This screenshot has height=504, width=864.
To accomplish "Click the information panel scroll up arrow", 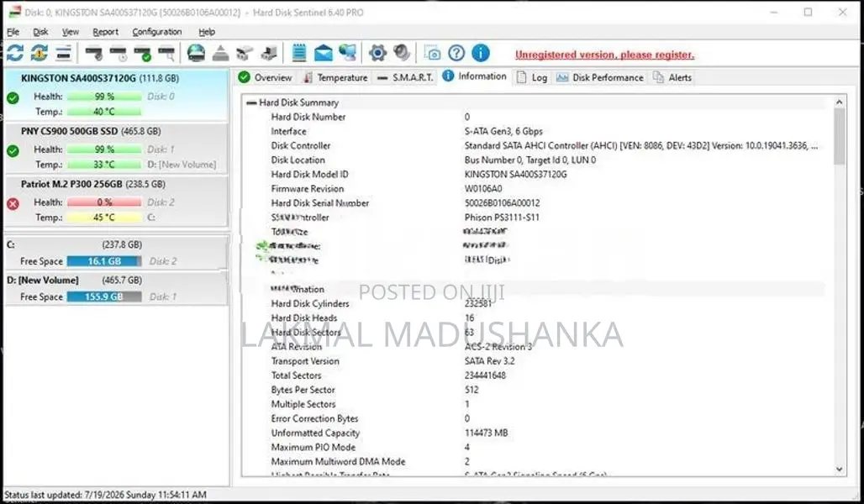I will [x=839, y=102].
